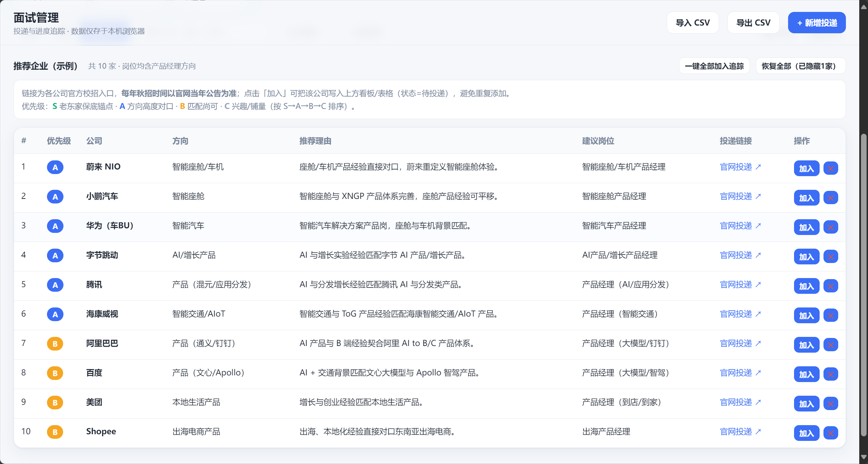868x464 pixels.
Task: Click the A priority badge for 海康威视
Action: pyautogui.click(x=55, y=314)
